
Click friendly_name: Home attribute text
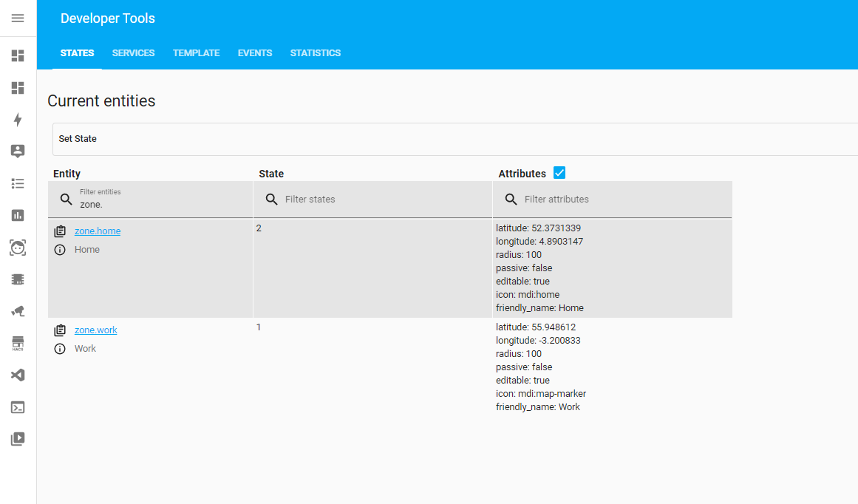pos(539,308)
